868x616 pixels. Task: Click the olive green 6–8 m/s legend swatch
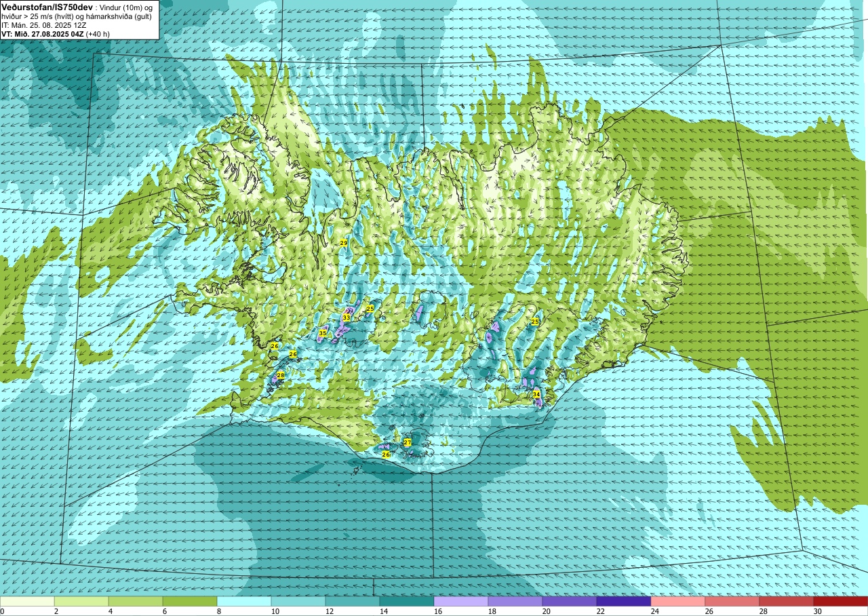(x=190, y=601)
